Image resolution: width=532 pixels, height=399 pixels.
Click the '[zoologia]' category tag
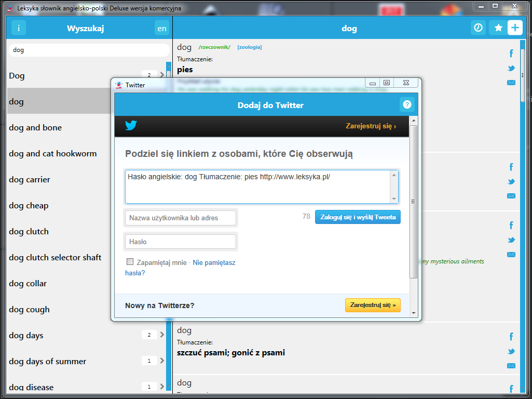click(250, 47)
